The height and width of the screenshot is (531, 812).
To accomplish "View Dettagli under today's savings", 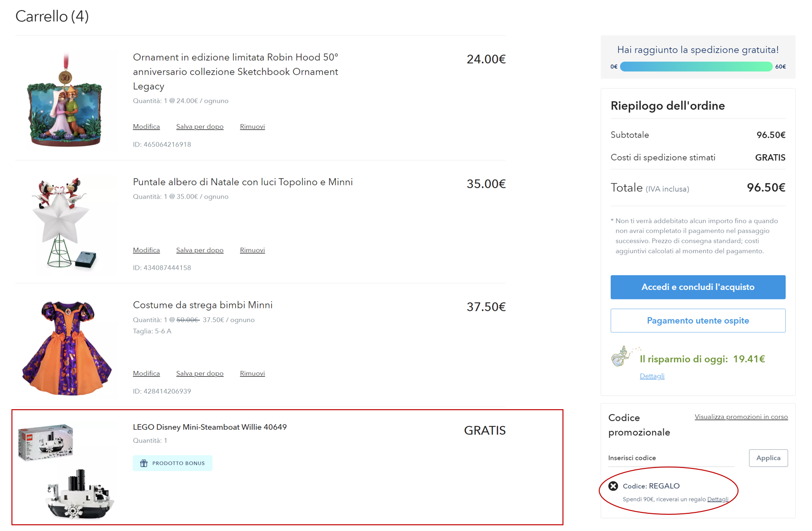I will point(652,376).
